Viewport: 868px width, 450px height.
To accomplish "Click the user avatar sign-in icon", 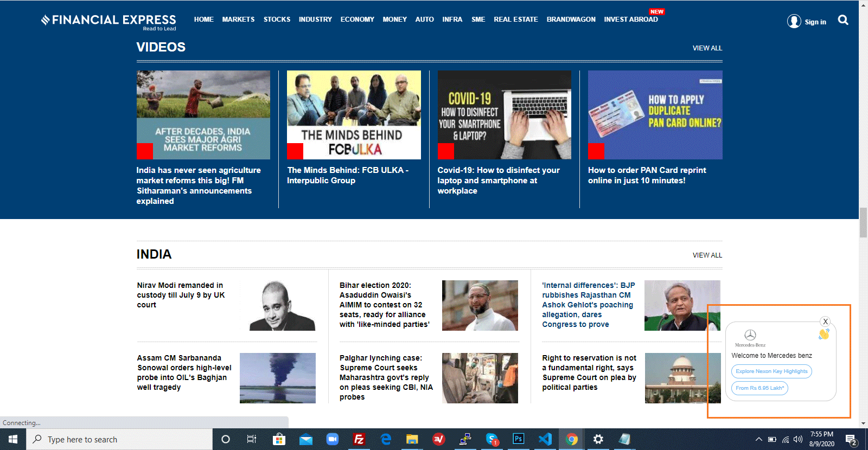I will [x=794, y=21].
